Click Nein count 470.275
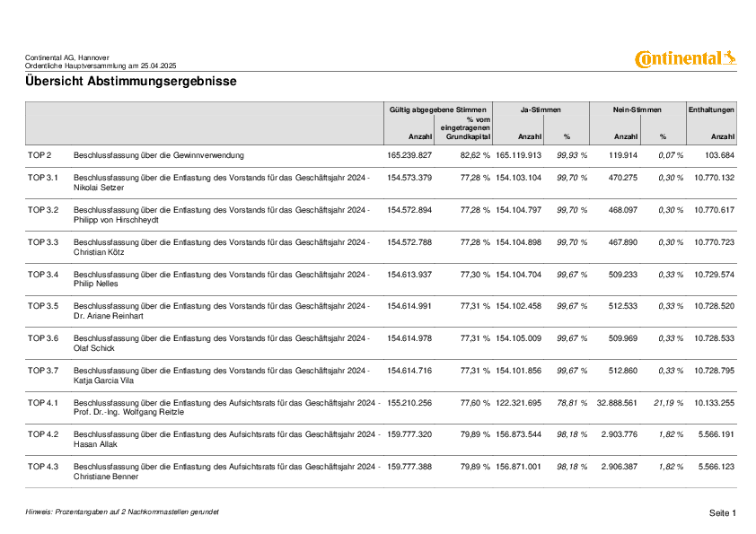This screenshot has width=756, height=534. (x=623, y=178)
